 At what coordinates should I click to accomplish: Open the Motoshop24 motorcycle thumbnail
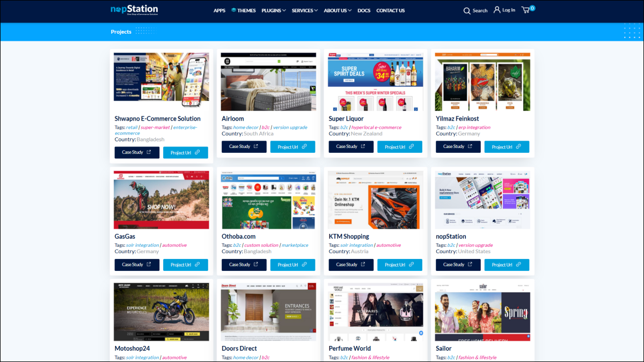coord(162,312)
